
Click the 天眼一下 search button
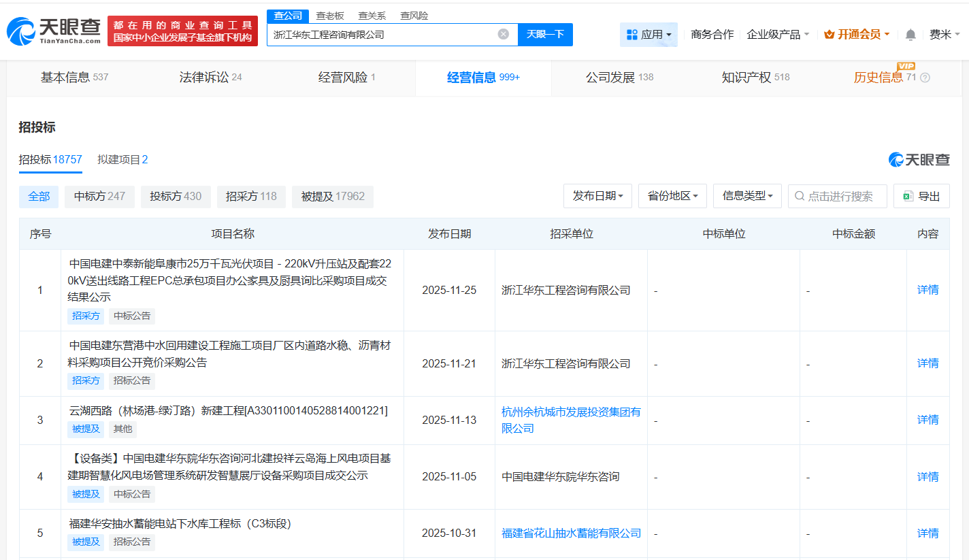pos(545,34)
